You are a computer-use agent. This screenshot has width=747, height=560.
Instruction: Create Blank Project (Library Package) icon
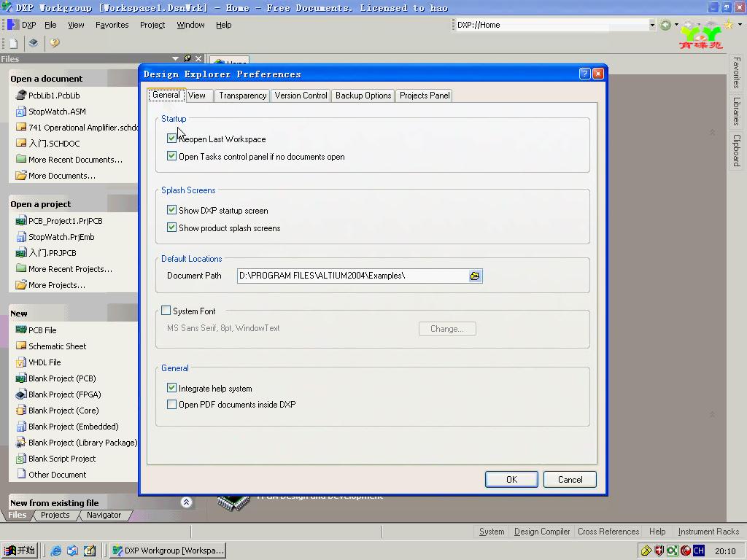pyautogui.click(x=20, y=443)
